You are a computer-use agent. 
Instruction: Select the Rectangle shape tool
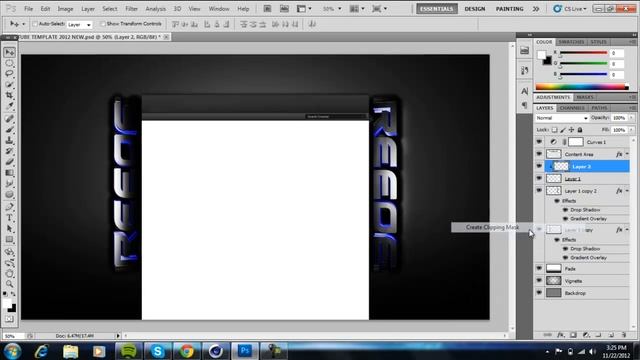click(x=9, y=240)
